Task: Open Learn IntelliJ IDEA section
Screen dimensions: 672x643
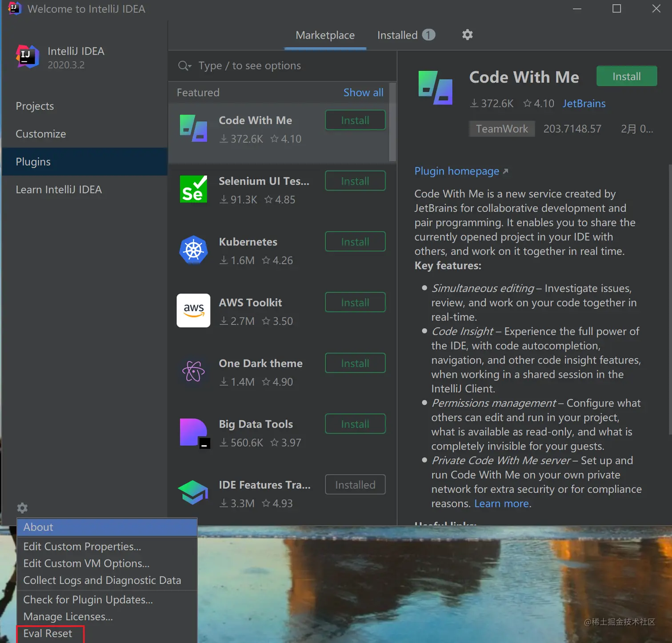Action: [84, 189]
